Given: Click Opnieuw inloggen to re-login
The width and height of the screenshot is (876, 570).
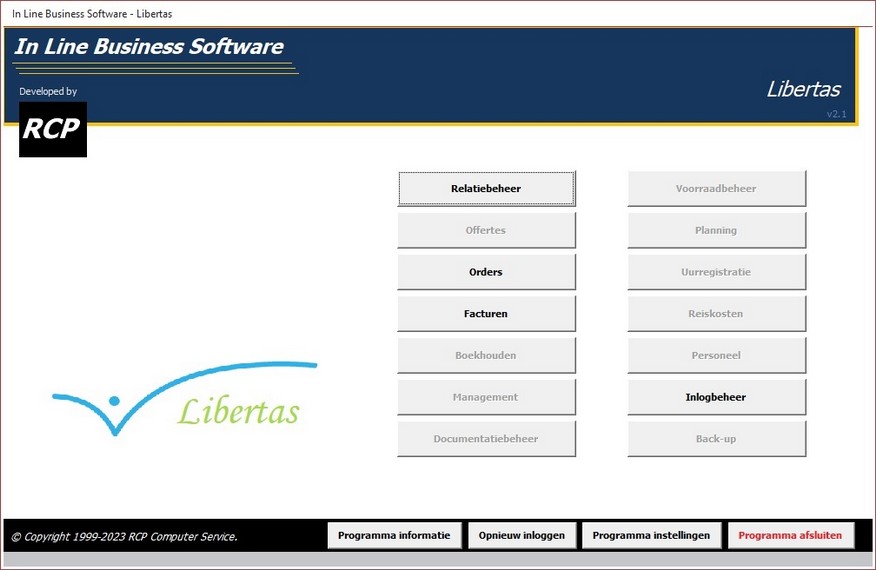Looking at the screenshot, I should [522, 535].
